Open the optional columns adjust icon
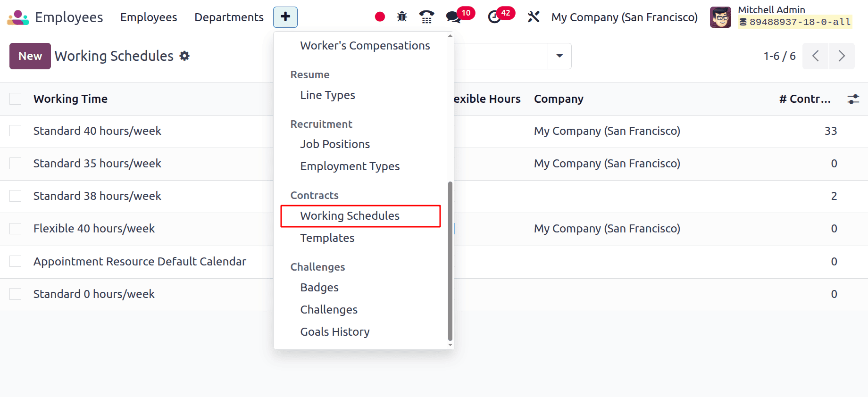Viewport: 868px width, 397px height. point(853,99)
